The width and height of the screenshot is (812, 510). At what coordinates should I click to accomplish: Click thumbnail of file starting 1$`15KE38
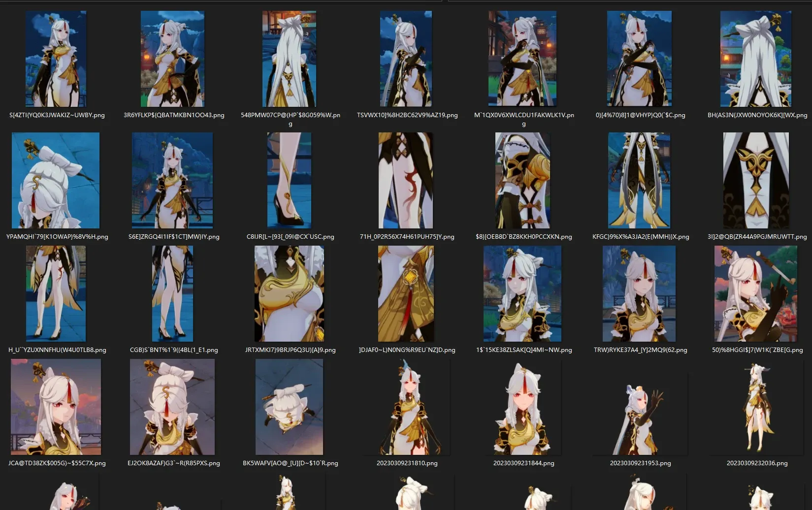click(x=522, y=294)
